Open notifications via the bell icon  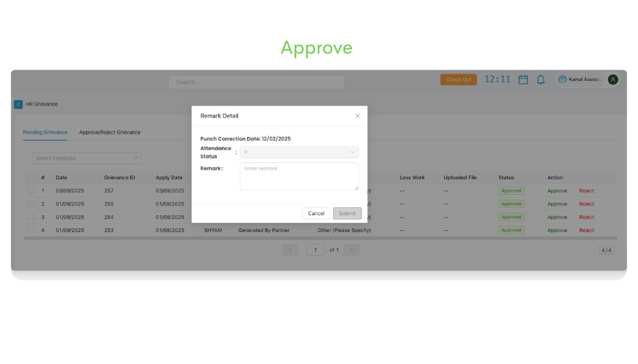point(540,80)
